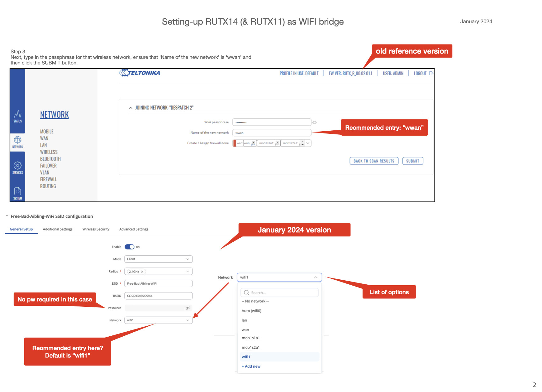Click Back to Scan Results button
The height and width of the screenshot is (392, 542).
coord(374,161)
